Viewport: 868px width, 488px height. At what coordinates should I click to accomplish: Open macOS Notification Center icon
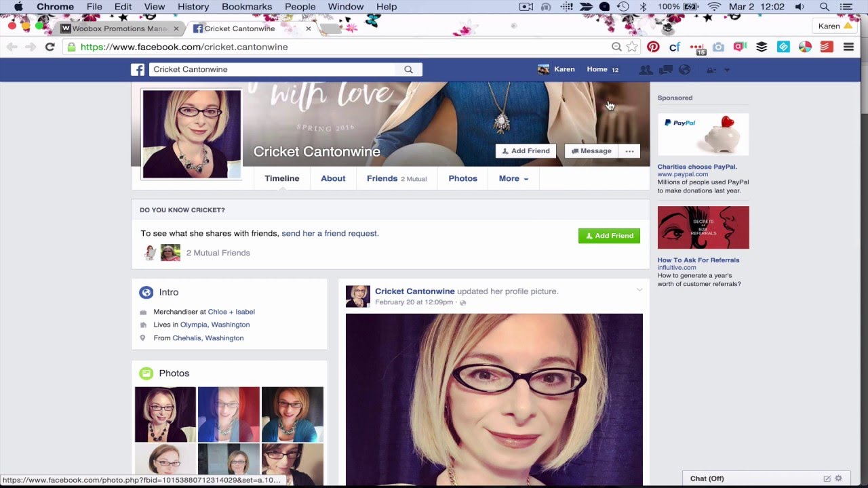tap(848, 7)
